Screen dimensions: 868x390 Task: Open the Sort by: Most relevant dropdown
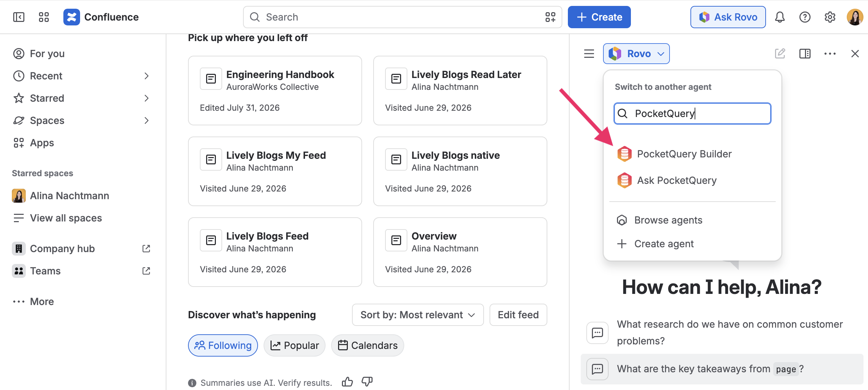point(418,315)
